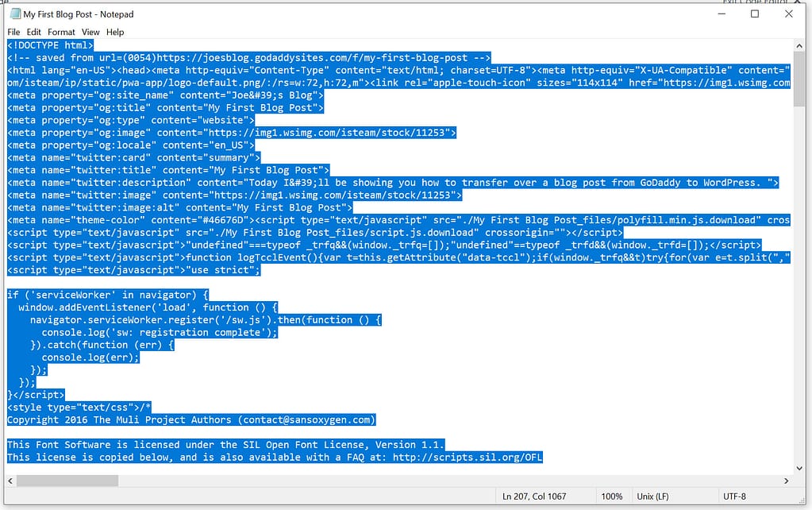Open the Edit menu
The height and width of the screenshot is (510, 812).
[x=34, y=32]
